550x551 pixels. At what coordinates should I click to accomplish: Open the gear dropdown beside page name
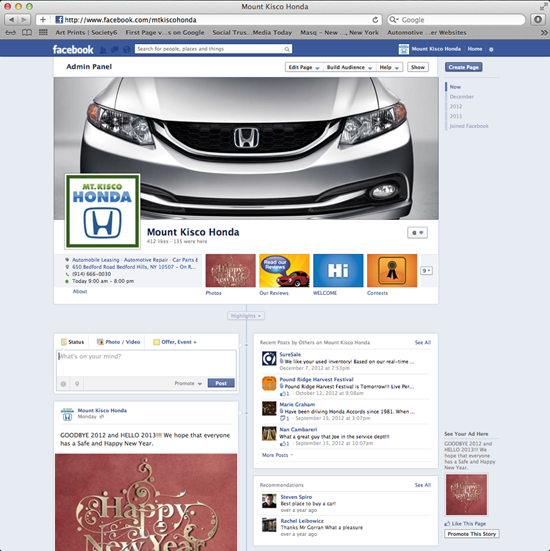click(418, 233)
